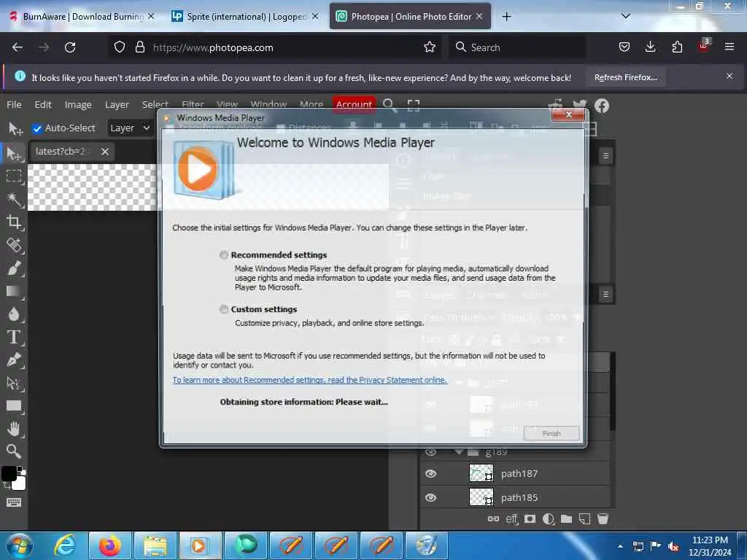This screenshot has height=560, width=747.
Task: Open the Facebook icon in Photopea menu bar
Action: 602,105
